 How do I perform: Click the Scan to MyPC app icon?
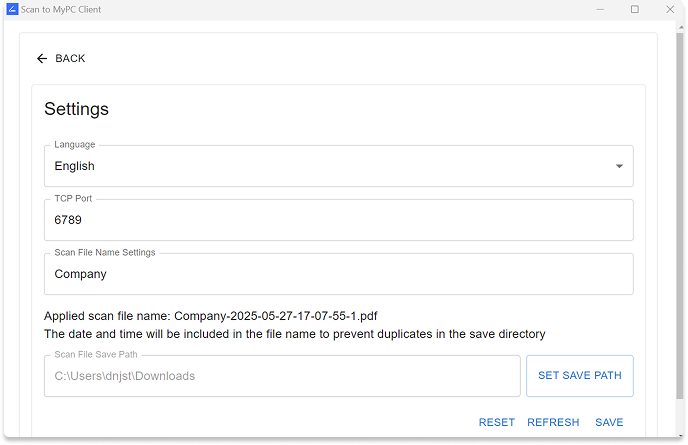[12, 9]
